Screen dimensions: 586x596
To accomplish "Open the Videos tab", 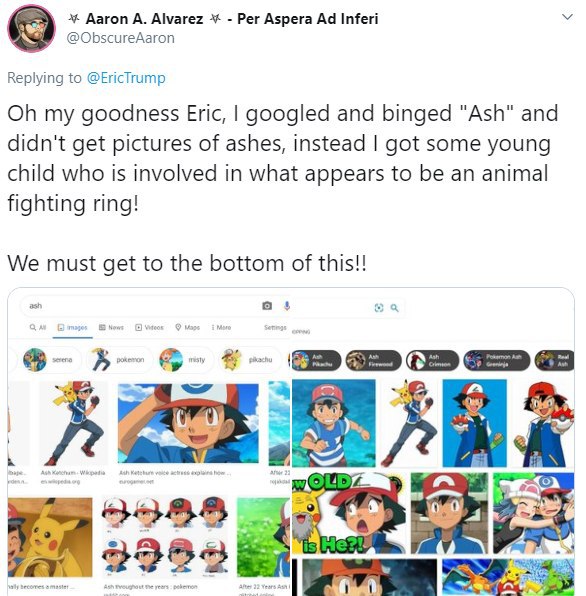I will (149, 327).
